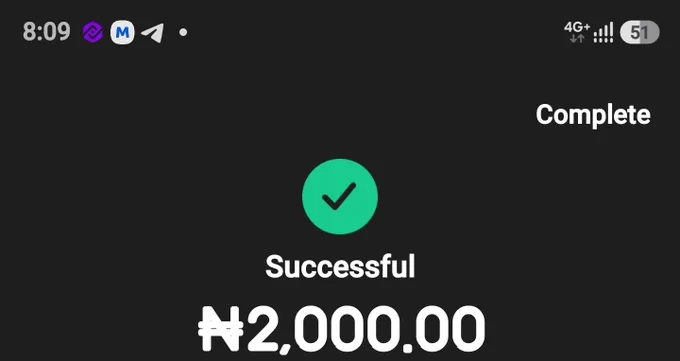The height and width of the screenshot is (361, 680).
Task: Tap the 8:09 clock in the status bar
Action: pos(46,32)
